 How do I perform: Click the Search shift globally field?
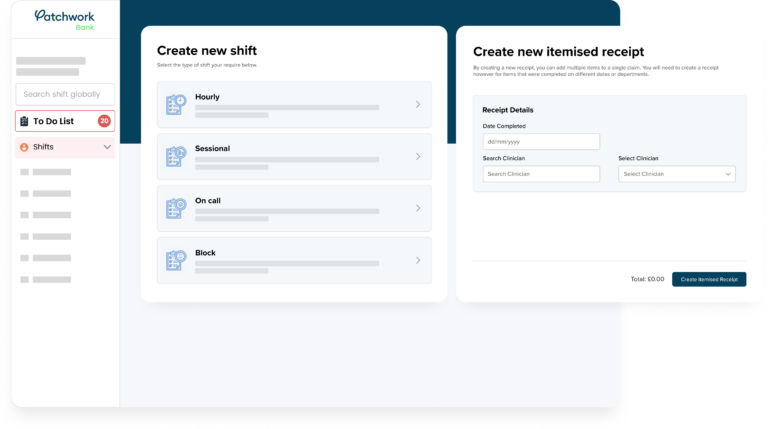(x=65, y=94)
